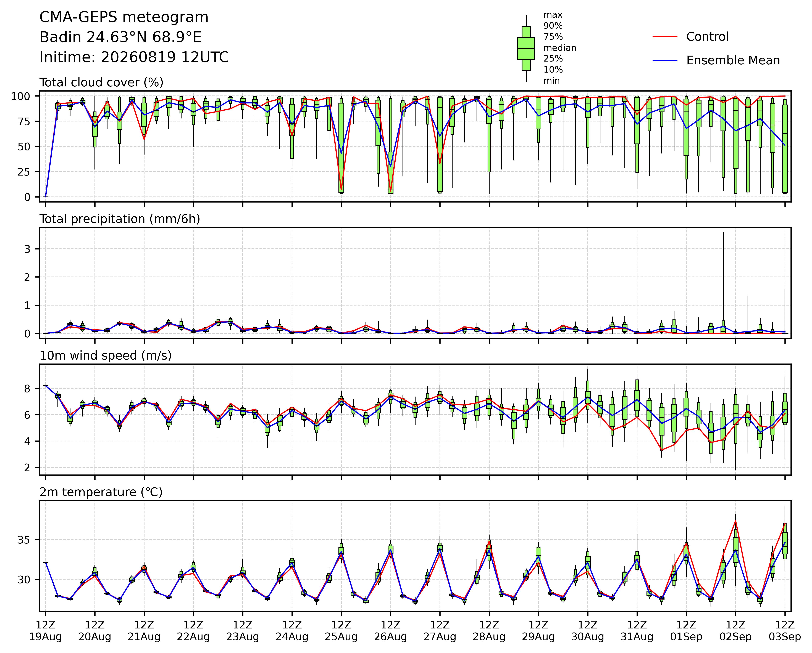Click the 12Z 28Aug x-axis label
The width and height of the screenshot is (812, 653).
(489, 631)
